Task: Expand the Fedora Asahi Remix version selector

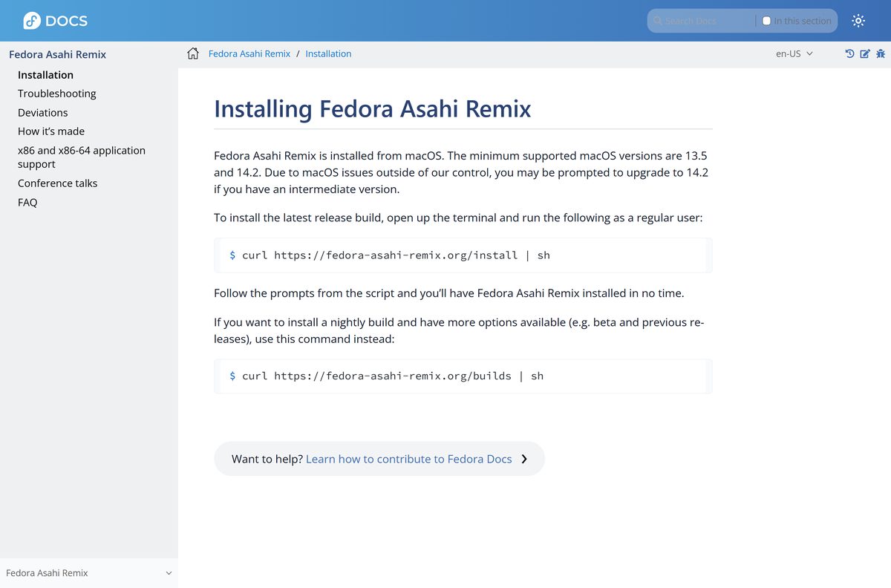Action: (x=89, y=573)
